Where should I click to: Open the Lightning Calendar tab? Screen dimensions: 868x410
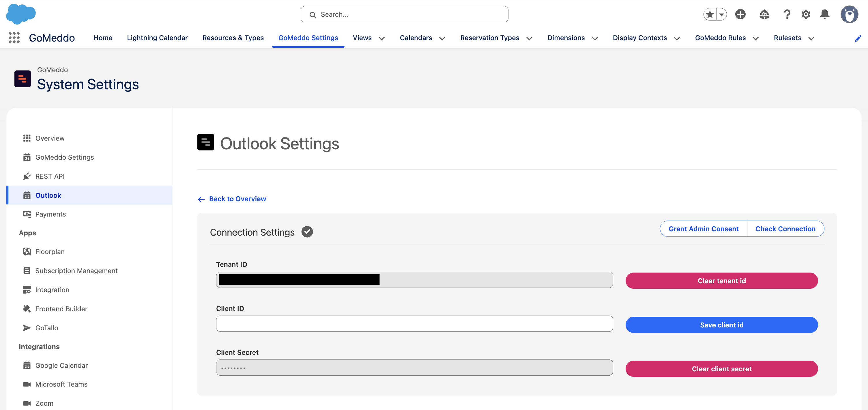click(157, 38)
